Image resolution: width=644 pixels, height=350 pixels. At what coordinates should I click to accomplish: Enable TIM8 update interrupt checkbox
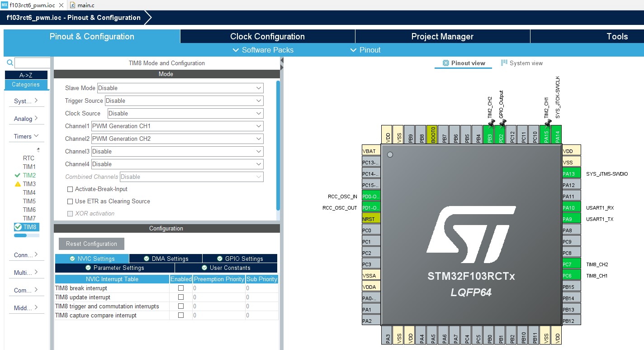(x=181, y=297)
